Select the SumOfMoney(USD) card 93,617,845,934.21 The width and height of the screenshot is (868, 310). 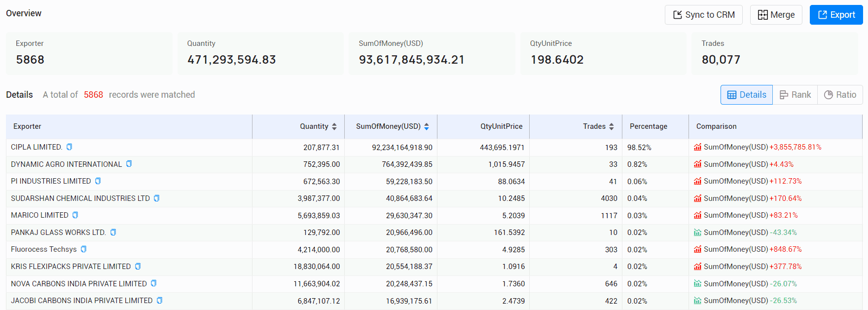pyautogui.click(x=432, y=53)
